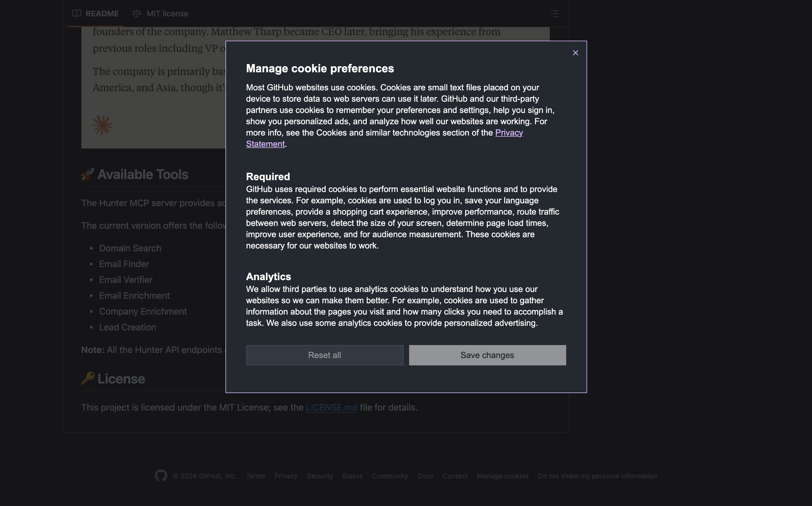Click the GitHub logo in footer
This screenshot has height=506, width=812.
pyautogui.click(x=161, y=476)
